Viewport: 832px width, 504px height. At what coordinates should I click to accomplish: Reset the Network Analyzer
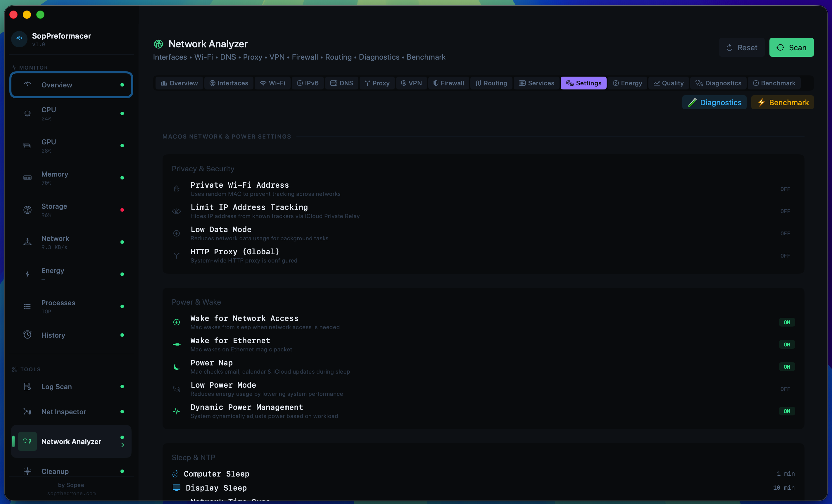pyautogui.click(x=741, y=47)
